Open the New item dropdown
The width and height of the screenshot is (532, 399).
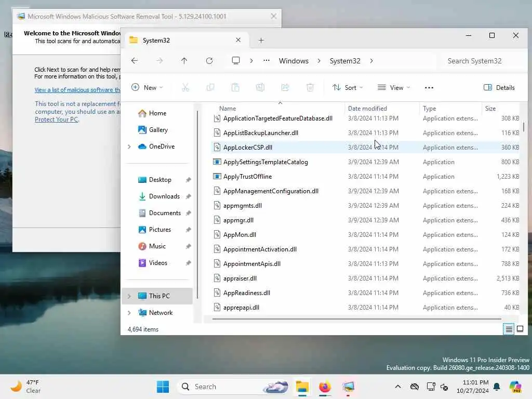pyautogui.click(x=147, y=87)
